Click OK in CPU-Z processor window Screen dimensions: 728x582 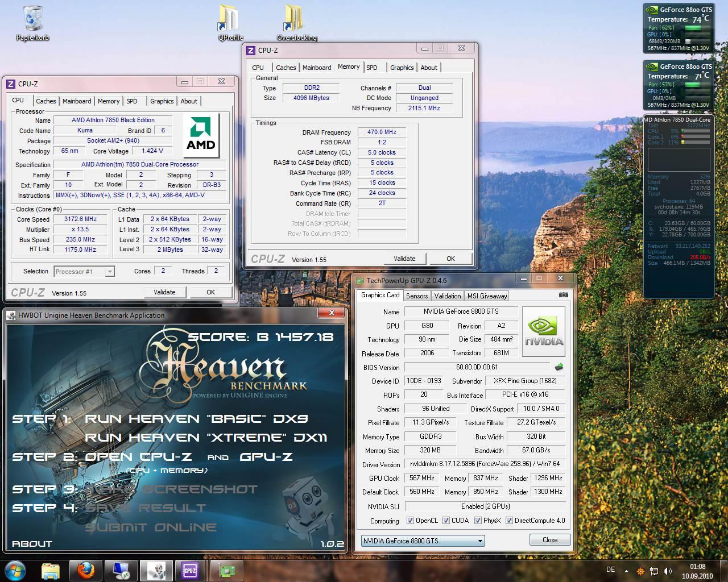coord(210,292)
